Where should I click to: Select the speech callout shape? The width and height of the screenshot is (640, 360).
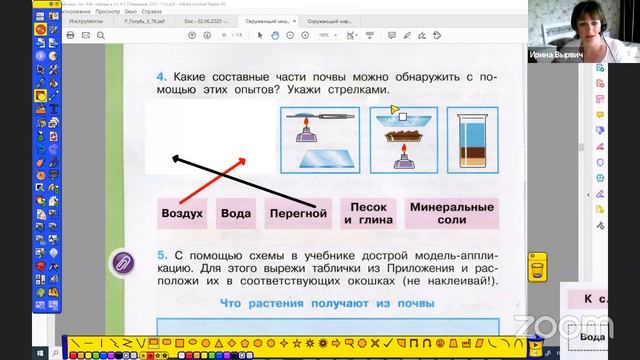pyautogui.click(x=349, y=344)
